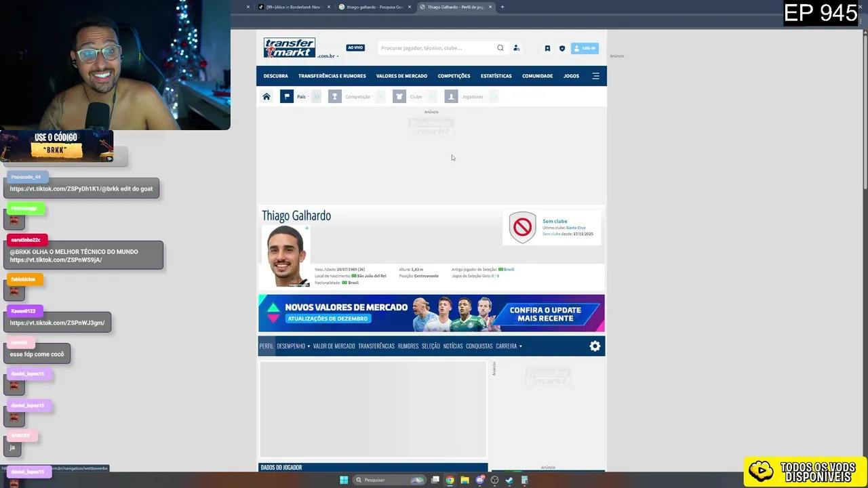The image size is (868, 488).
Task: Click CONFIRA O UPDATE MAIS RECENTE button
Action: tap(545, 314)
